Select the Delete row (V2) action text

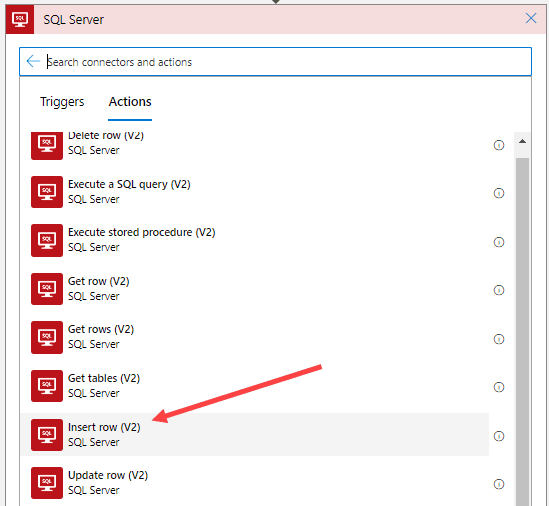[x=106, y=136]
